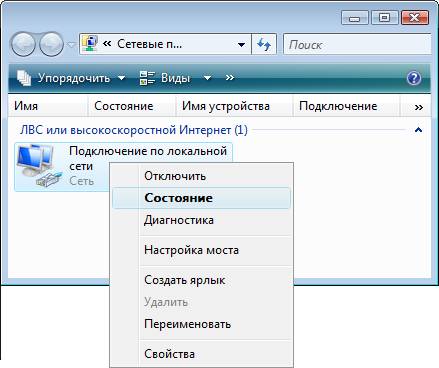Select Подключение по локальной сети item text
The image size is (439, 368).
pyautogui.click(x=148, y=158)
